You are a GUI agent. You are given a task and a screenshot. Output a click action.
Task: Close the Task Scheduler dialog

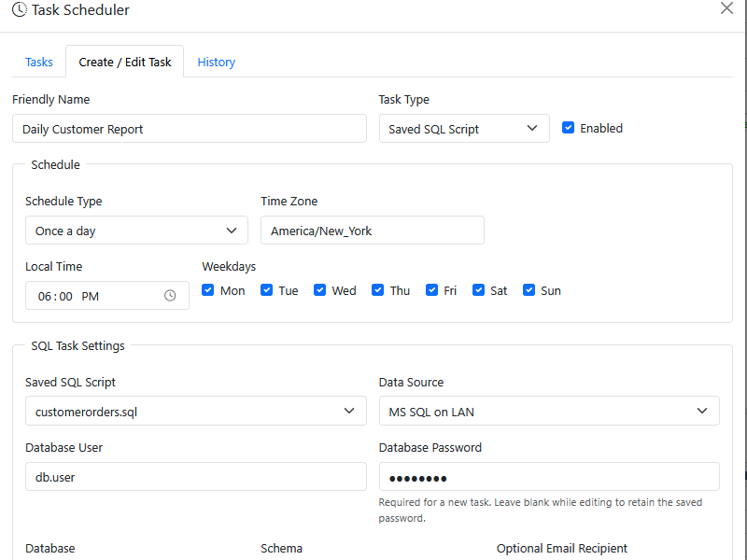[x=726, y=8]
